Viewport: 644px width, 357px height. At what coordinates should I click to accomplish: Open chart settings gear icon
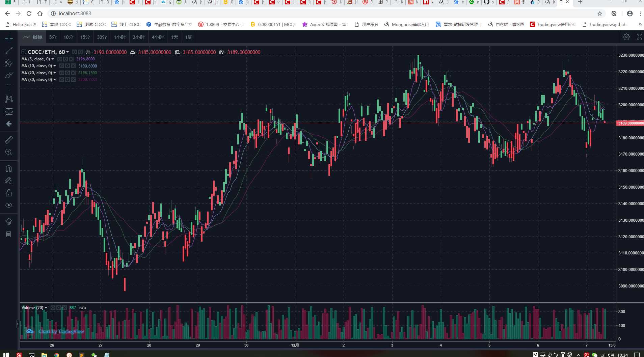click(626, 37)
